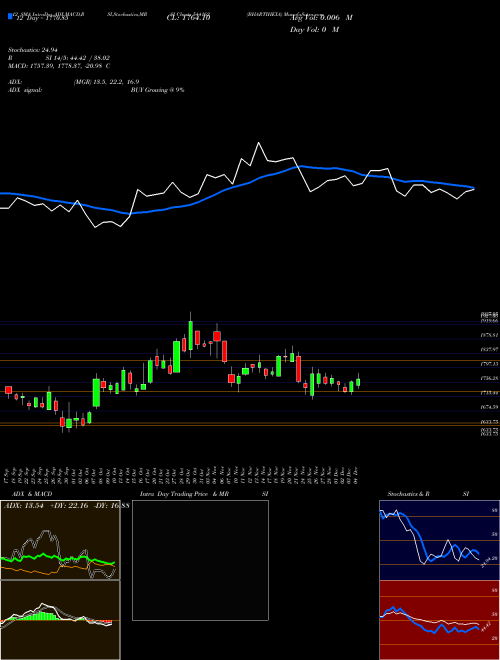Click the 'Day Vol: 0 M' value
The image size is (500, 660).
(x=314, y=29)
